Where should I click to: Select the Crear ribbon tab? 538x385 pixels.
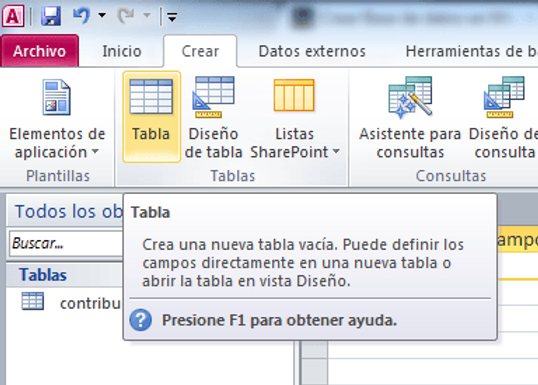200,51
